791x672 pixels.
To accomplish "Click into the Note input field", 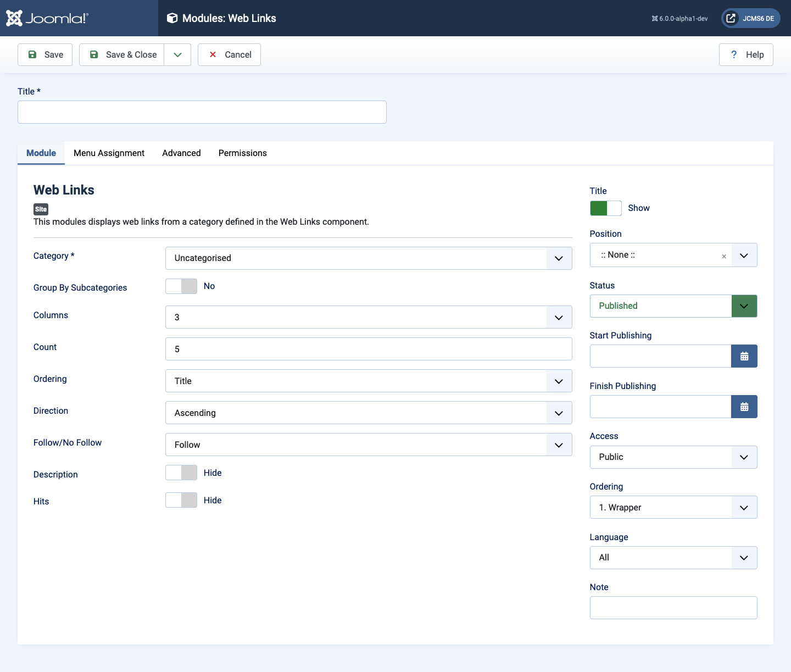I will [x=673, y=608].
